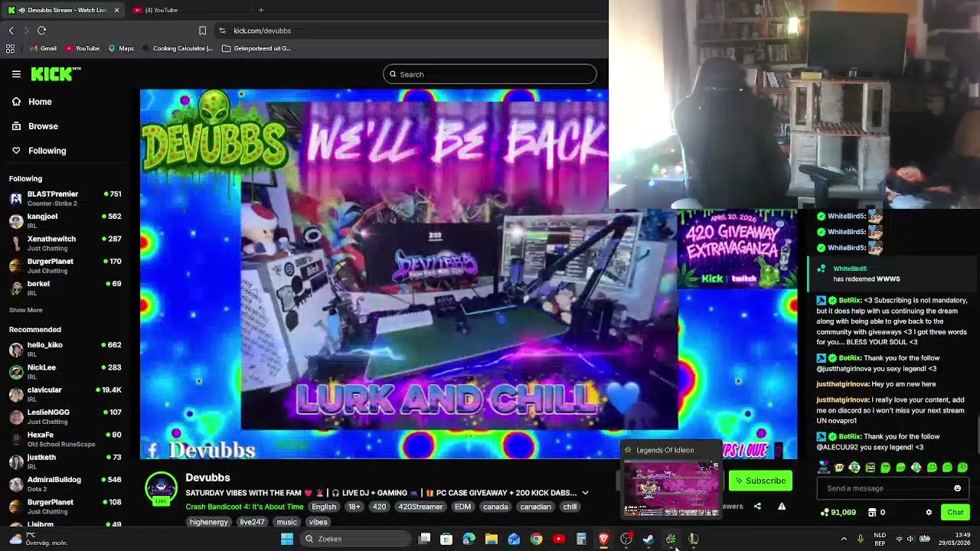Open the Calculator taskbar icon

coord(581,539)
